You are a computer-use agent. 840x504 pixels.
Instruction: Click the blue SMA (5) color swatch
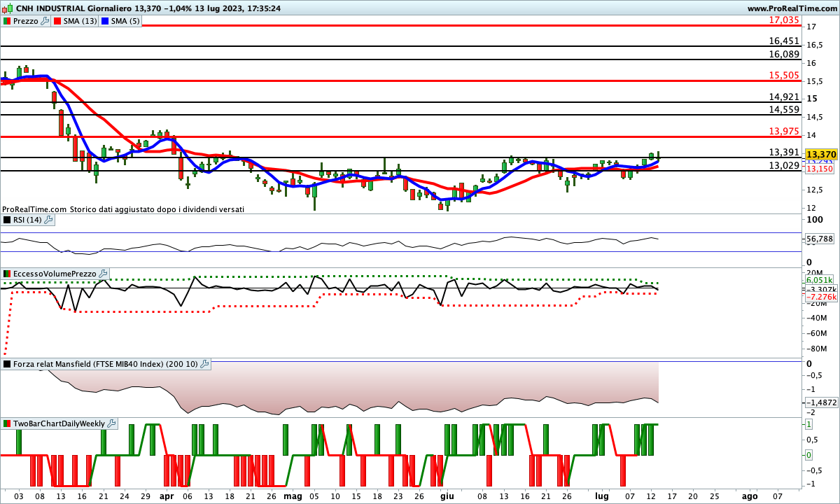pyautogui.click(x=106, y=21)
